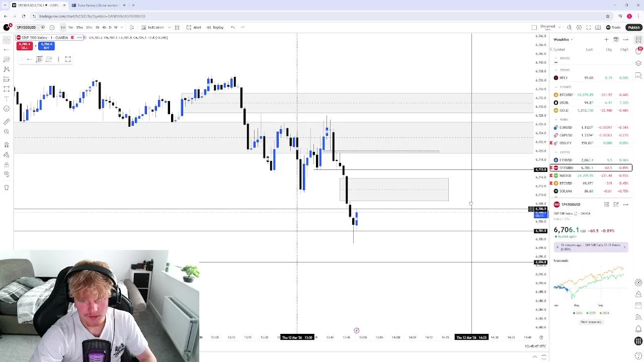Collapse the CRYPTO watchlist section

[556, 152]
